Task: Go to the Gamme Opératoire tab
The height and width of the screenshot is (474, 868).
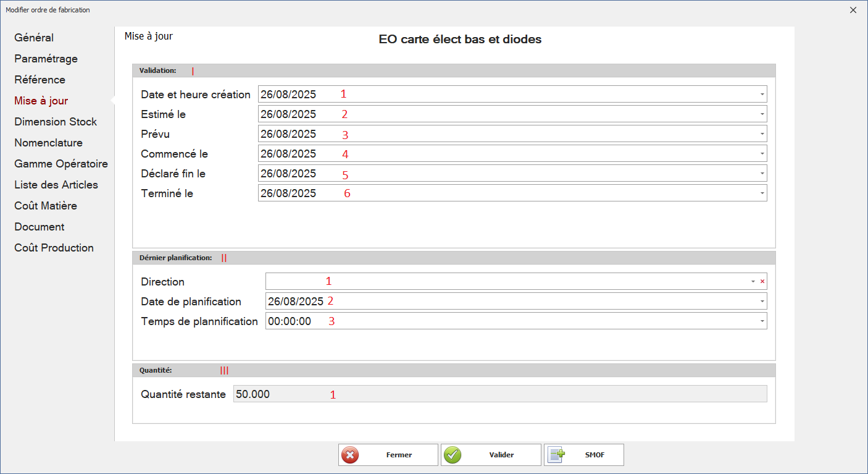Action: (x=61, y=164)
